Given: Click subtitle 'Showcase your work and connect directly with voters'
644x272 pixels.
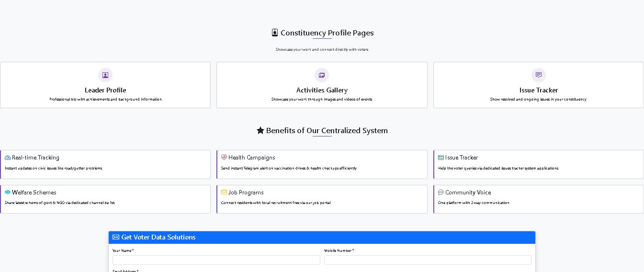Looking at the screenshot, I should click(x=322, y=49).
